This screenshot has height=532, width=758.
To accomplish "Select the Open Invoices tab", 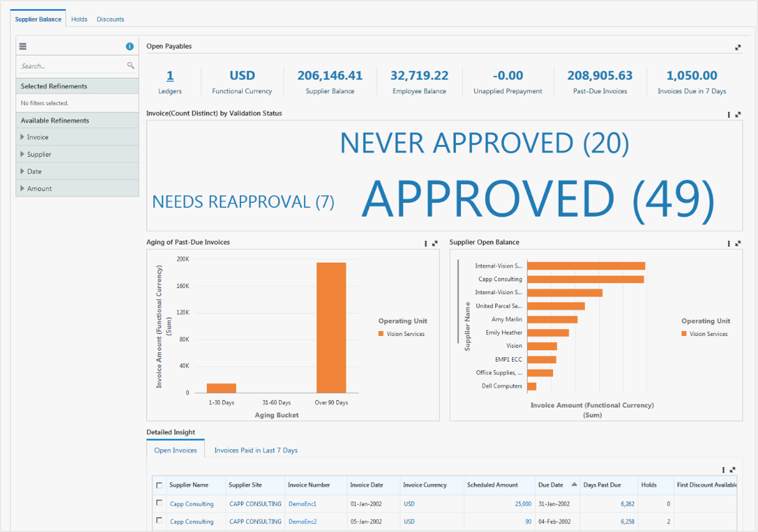I will point(175,450).
